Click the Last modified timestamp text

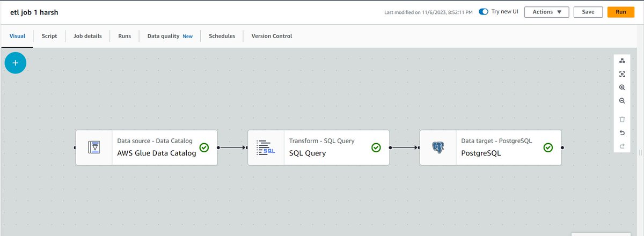429,12
